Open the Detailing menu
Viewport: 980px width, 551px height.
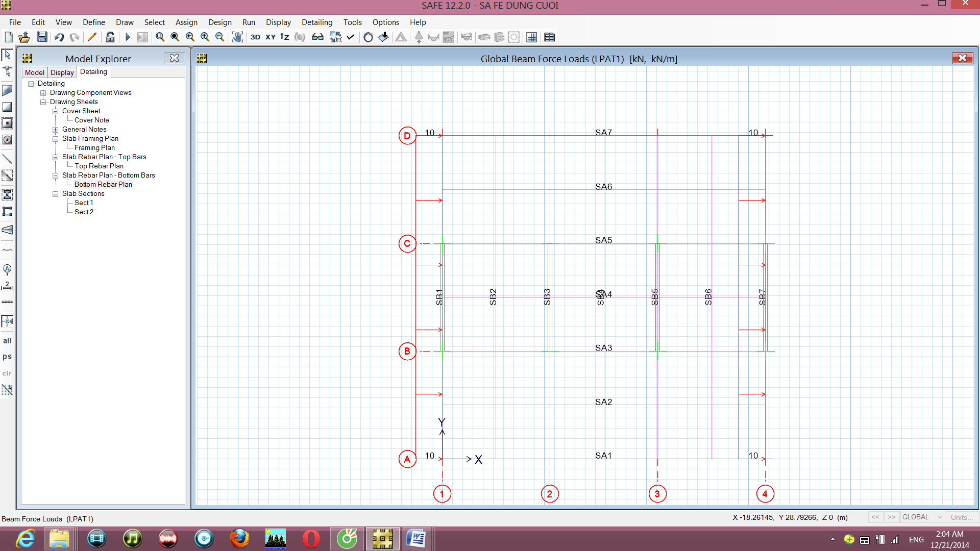pos(317,22)
